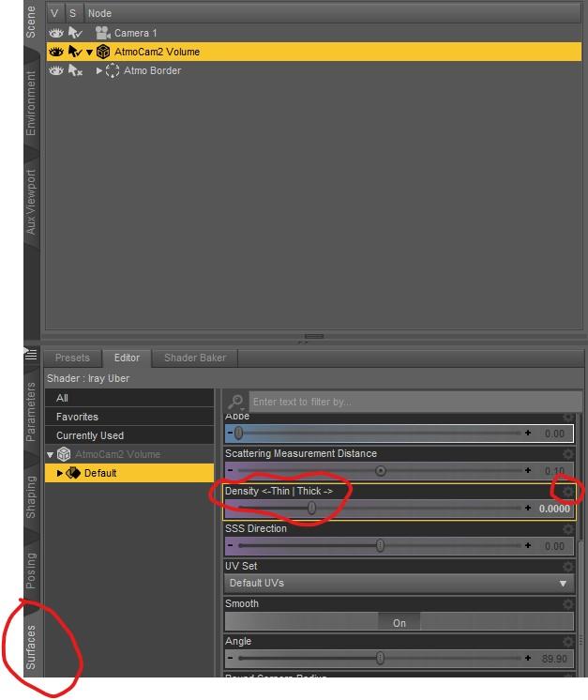Click the search magnifier icon
The width and height of the screenshot is (588, 700).
[x=235, y=402]
